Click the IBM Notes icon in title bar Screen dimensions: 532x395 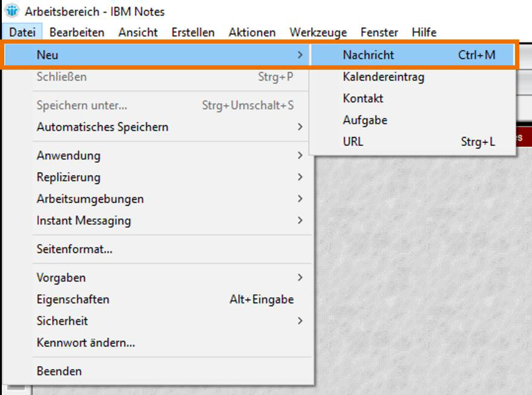tap(11, 12)
